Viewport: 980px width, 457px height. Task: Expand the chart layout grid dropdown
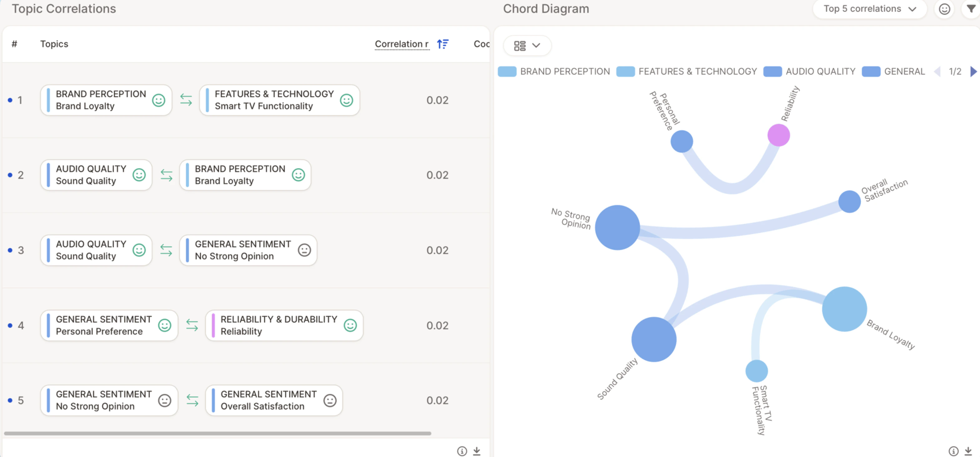(x=527, y=46)
